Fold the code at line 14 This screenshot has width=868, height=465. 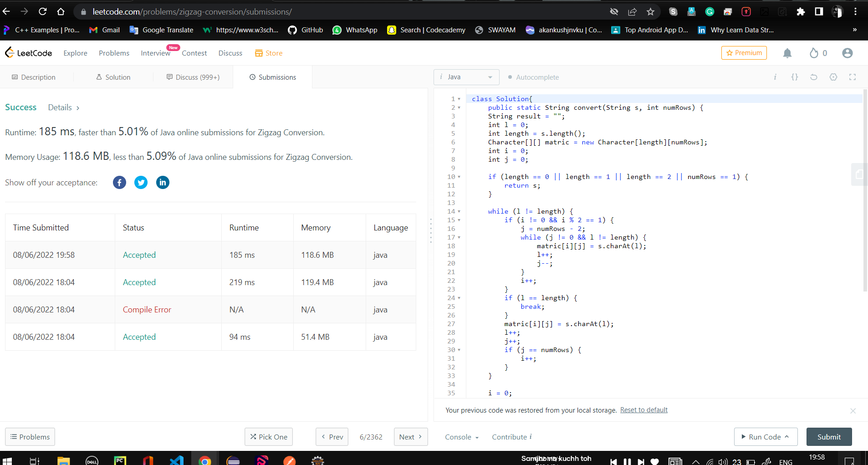click(x=459, y=212)
